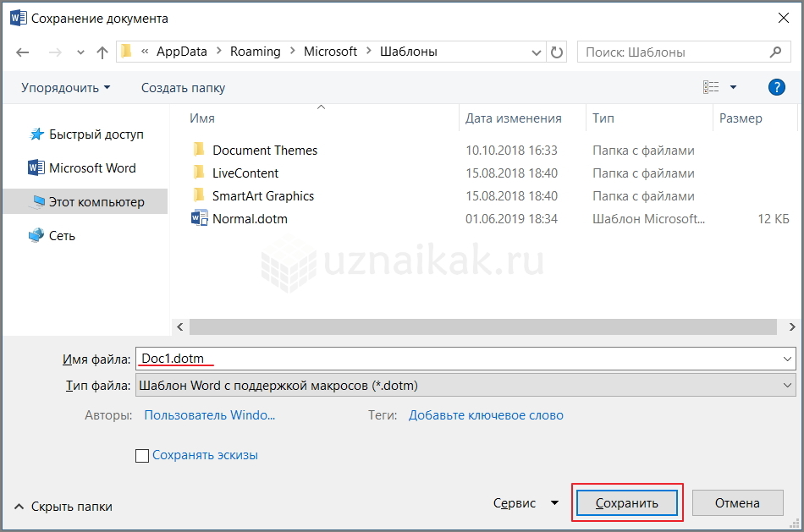Open Сеть in the navigation pane
804x532 pixels.
pos(62,236)
